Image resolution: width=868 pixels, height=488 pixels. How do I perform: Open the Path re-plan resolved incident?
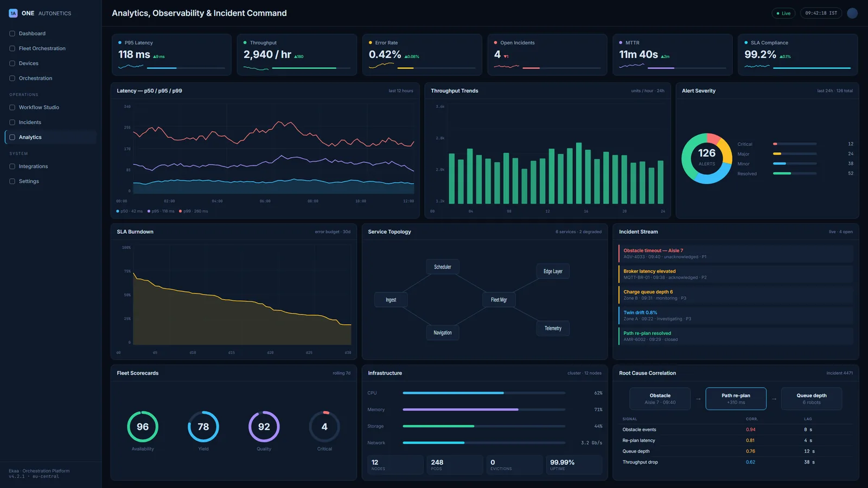point(736,336)
